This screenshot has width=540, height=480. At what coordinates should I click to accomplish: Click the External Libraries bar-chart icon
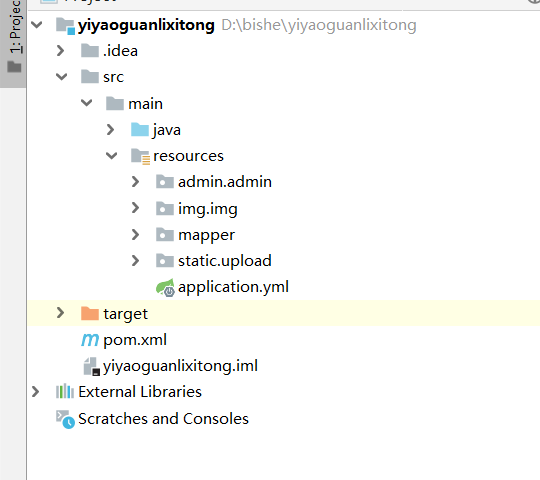pos(65,392)
